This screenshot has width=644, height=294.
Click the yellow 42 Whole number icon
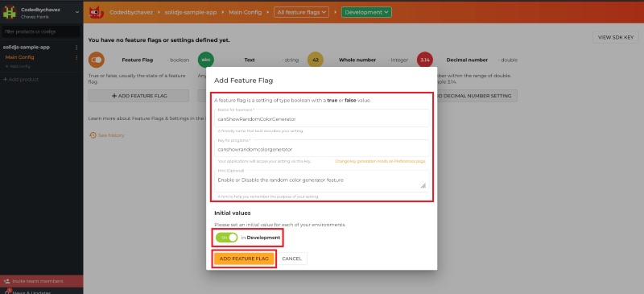tap(316, 60)
